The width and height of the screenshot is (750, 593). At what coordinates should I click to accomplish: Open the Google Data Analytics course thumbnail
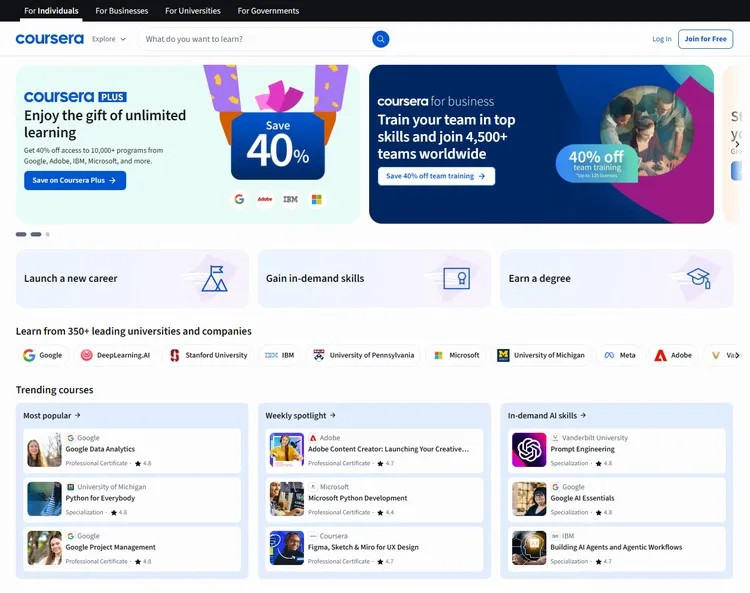pyautogui.click(x=44, y=450)
